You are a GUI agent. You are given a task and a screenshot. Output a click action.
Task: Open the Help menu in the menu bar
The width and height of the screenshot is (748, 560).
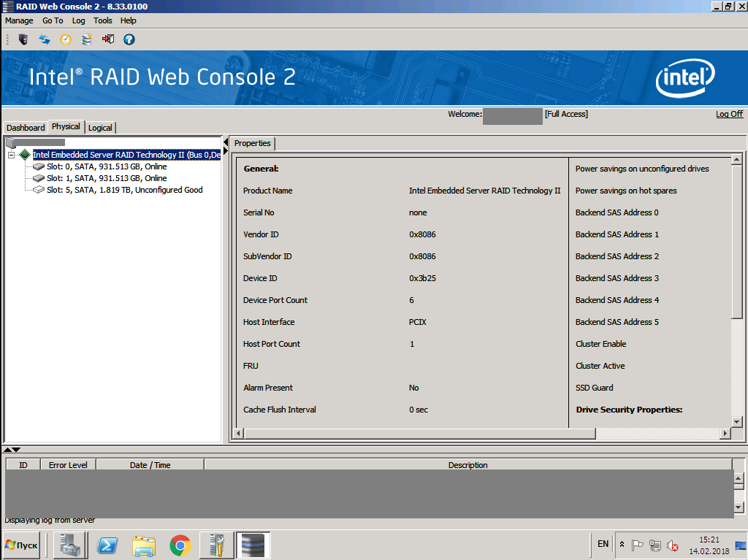pyautogui.click(x=128, y=20)
